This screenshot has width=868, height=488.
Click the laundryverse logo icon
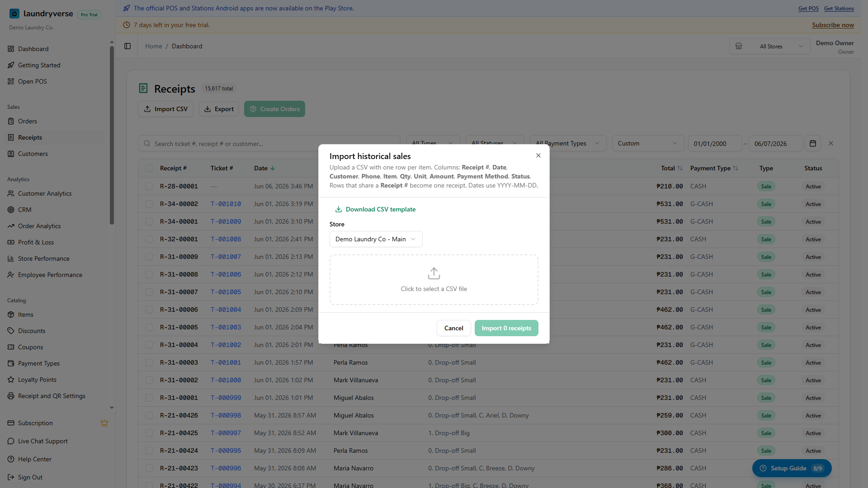pyautogui.click(x=14, y=14)
